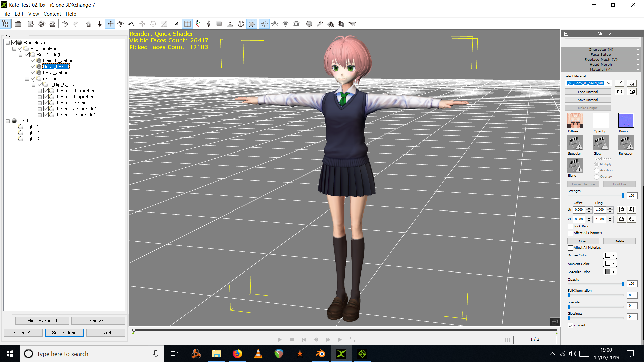Click the Load Material button
Screen dimensions: 644x362
coord(588,92)
